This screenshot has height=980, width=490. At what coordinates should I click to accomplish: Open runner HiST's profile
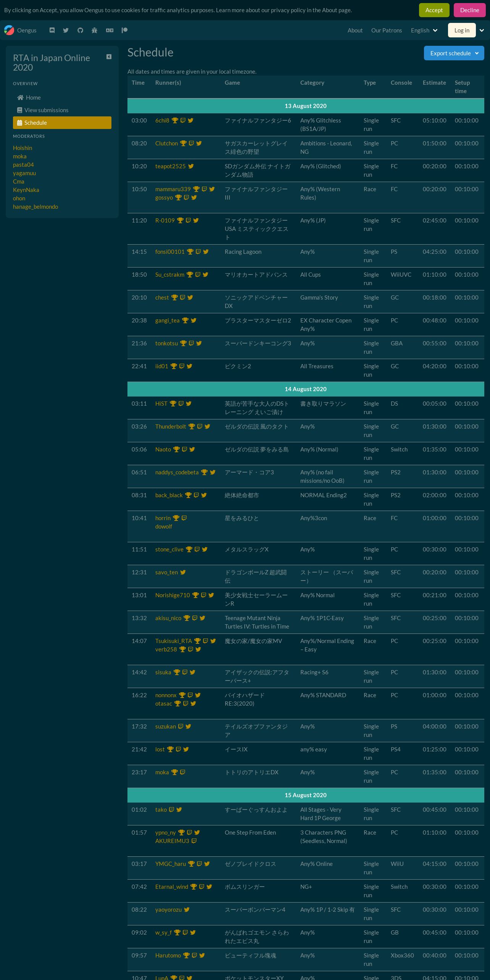(161, 403)
